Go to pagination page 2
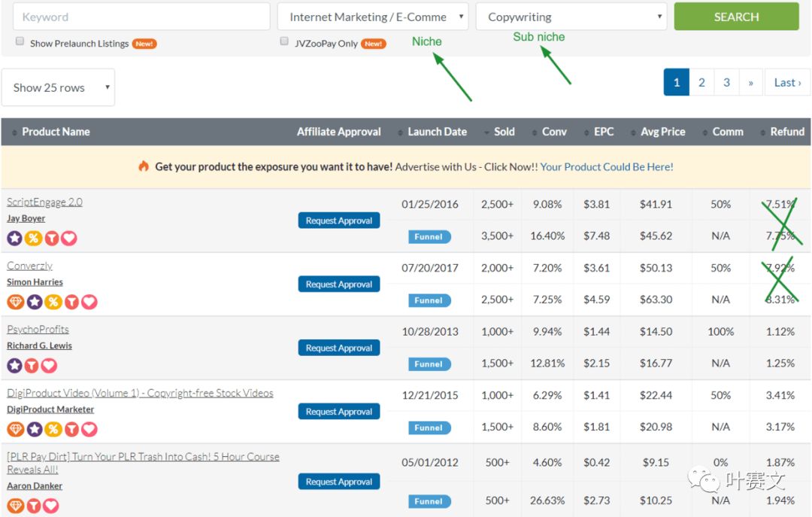This screenshot has width=812, height=517. point(701,82)
